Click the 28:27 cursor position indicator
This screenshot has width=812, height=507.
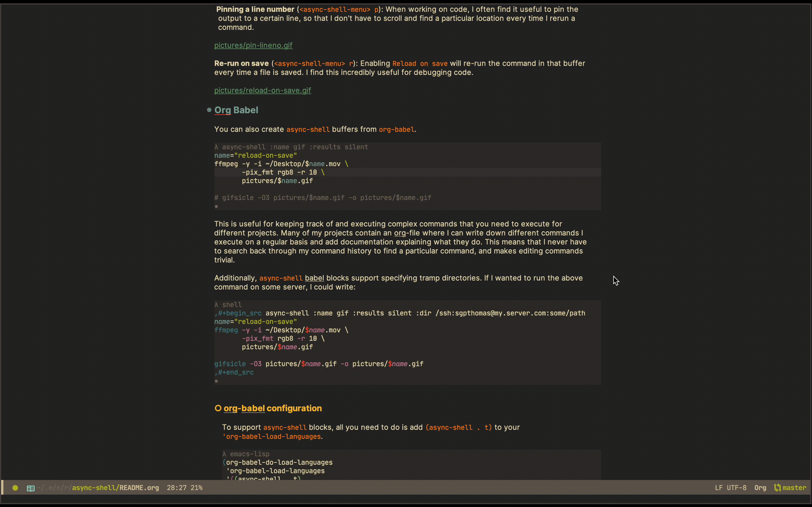point(176,488)
